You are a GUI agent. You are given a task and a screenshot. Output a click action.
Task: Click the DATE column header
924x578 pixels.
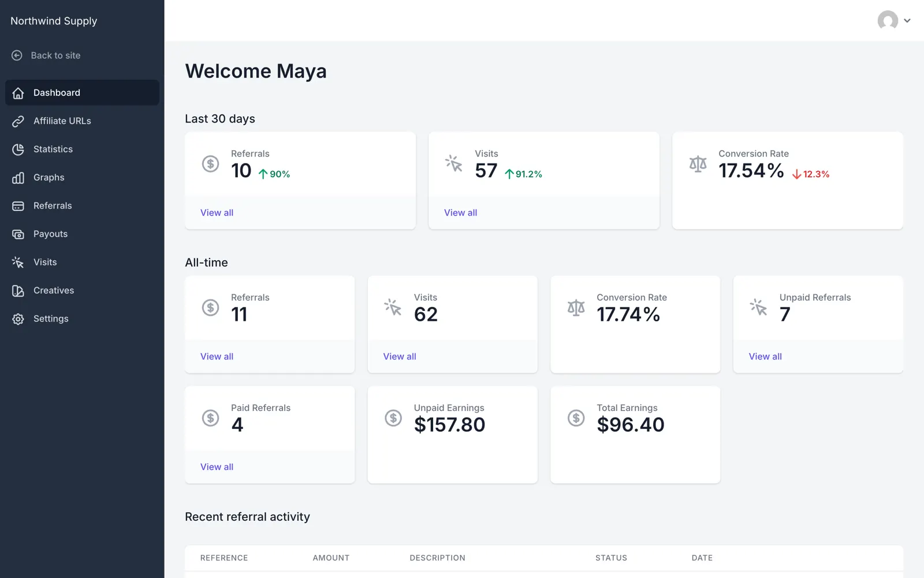click(x=702, y=558)
